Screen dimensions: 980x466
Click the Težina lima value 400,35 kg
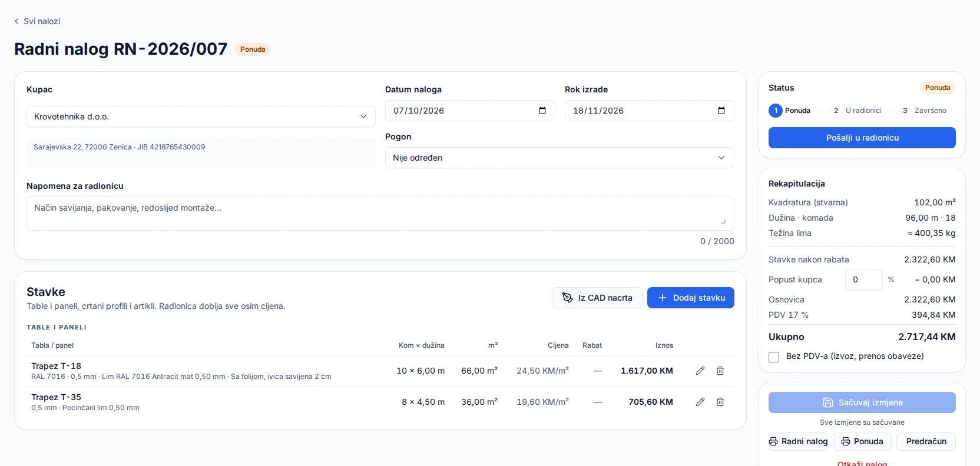(931, 233)
